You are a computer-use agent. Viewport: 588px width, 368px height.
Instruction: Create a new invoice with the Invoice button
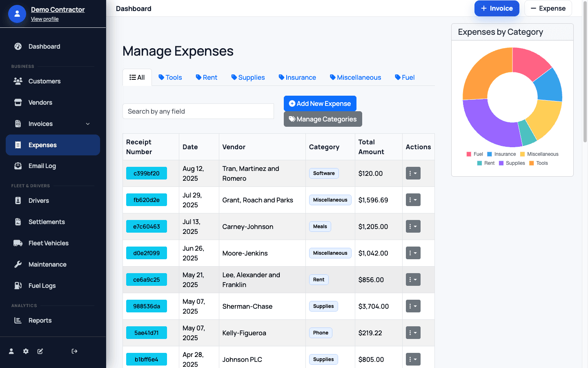(497, 9)
